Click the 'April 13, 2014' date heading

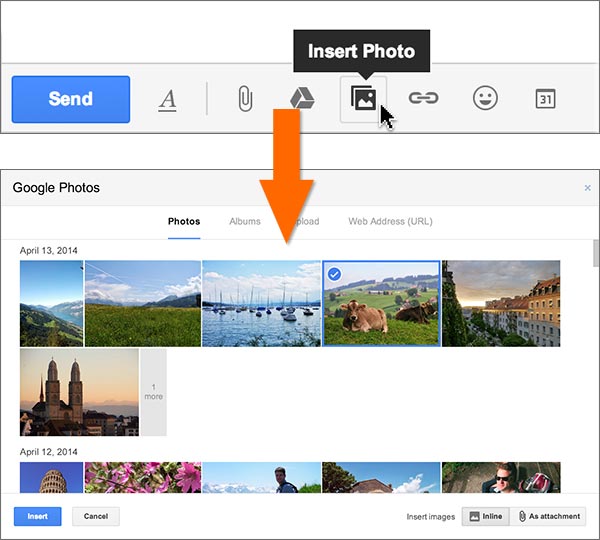pos(49,251)
